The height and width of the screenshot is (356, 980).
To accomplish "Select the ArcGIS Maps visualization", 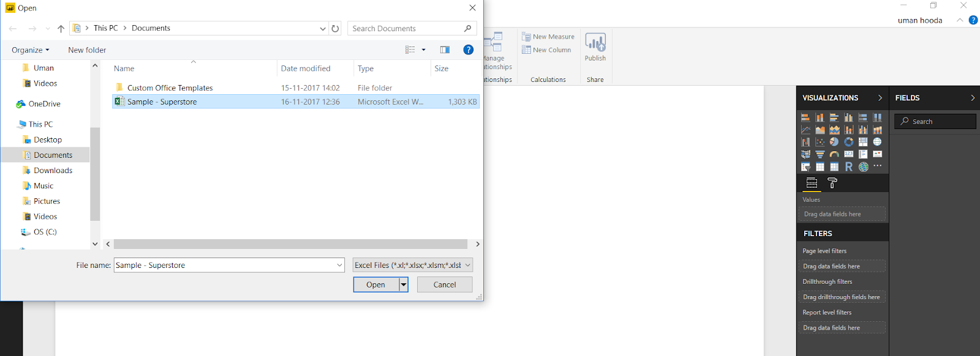I will click(x=863, y=166).
